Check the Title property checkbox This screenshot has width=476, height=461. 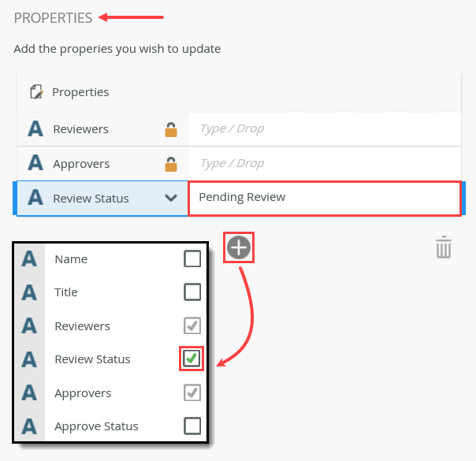tap(192, 292)
